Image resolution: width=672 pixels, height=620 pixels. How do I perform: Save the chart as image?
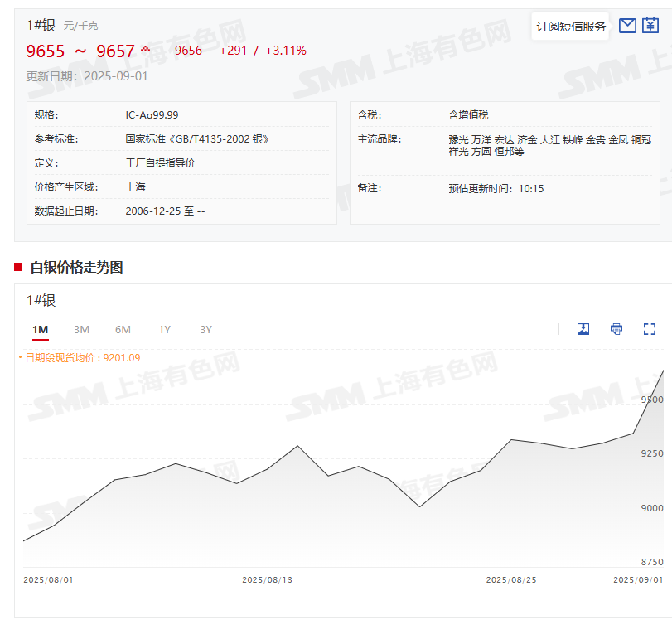coord(583,329)
